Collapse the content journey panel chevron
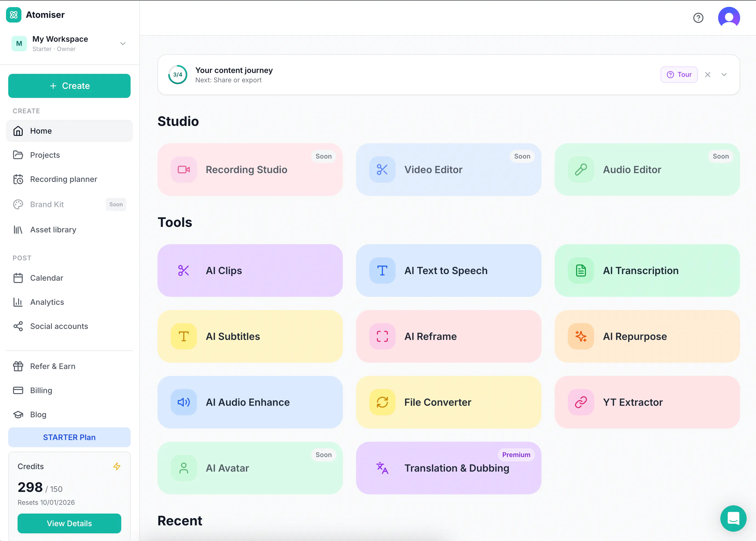The width and height of the screenshot is (756, 541). 724,75
